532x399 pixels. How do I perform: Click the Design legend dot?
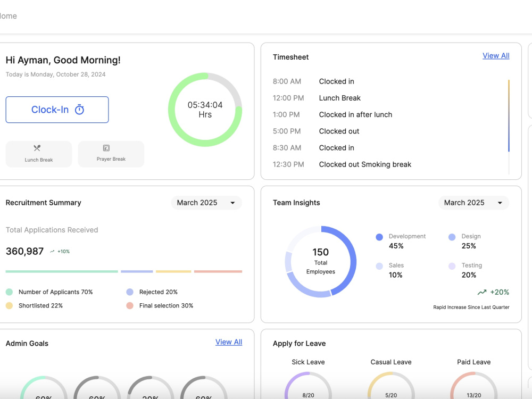click(452, 237)
